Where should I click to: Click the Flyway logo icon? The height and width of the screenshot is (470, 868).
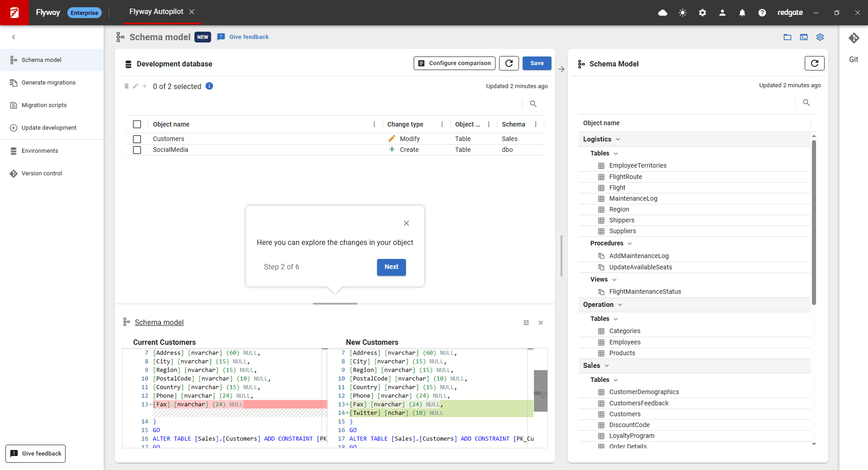pos(14,12)
